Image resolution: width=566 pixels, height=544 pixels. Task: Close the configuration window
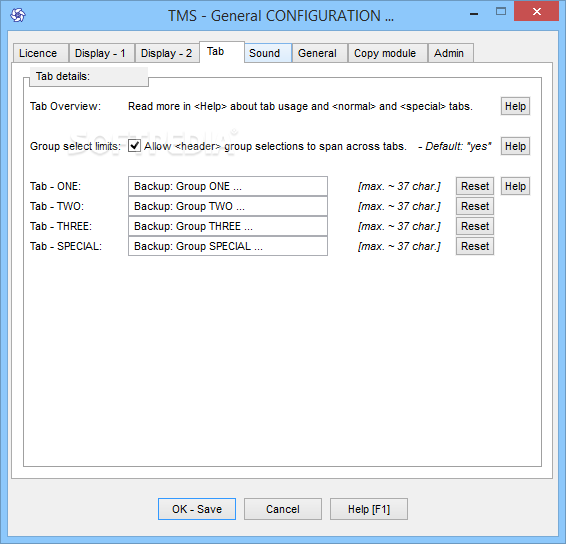pyautogui.click(x=536, y=12)
